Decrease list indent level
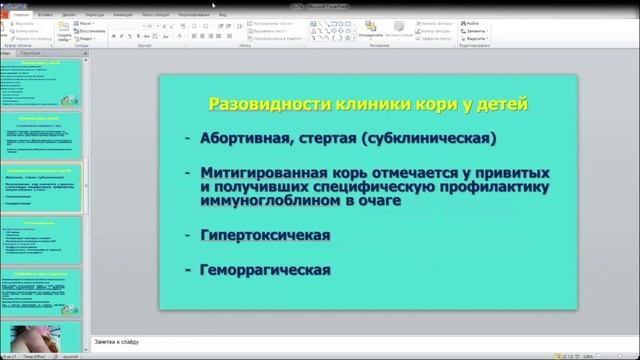This screenshot has width=640, height=360. pyautogui.click(x=220, y=26)
